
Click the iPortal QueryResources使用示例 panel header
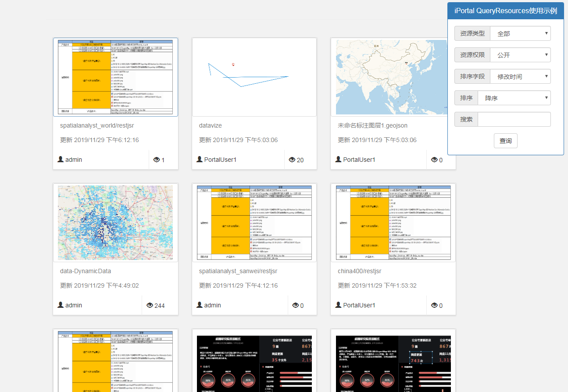point(505,11)
